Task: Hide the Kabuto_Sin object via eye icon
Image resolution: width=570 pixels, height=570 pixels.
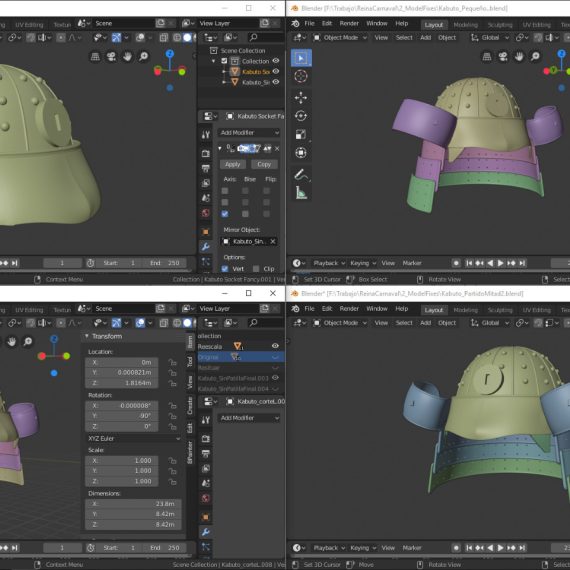Action: (x=276, y=82)
